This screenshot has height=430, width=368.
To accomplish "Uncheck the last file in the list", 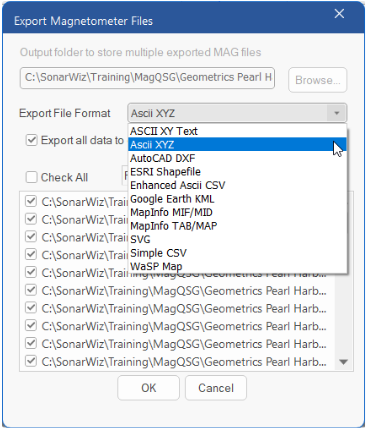I will pos(31,361).
